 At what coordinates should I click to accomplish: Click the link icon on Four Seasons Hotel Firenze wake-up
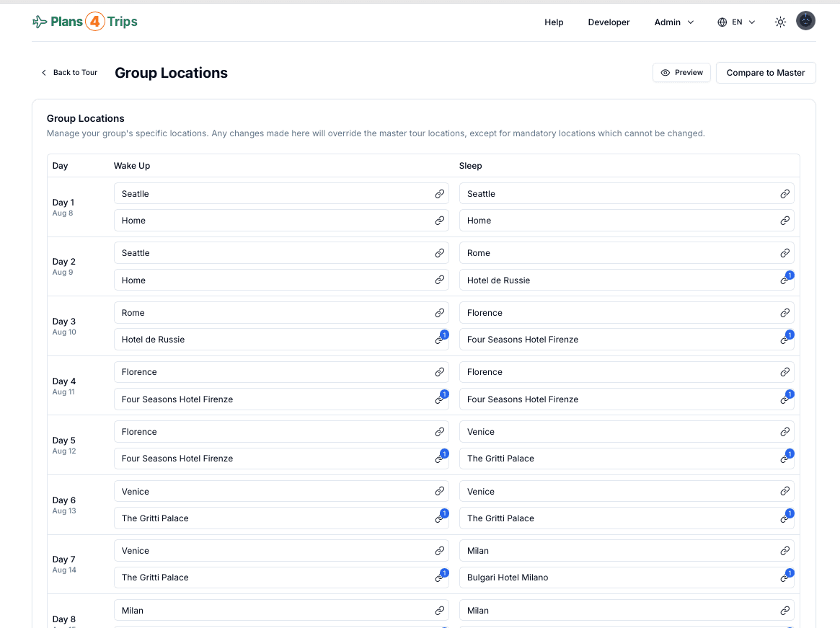click(440, 399)
